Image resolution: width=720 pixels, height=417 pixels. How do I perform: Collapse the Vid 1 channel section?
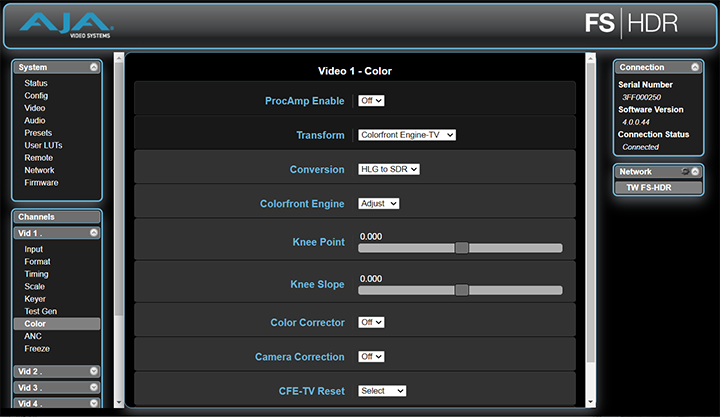click(94, 232)
